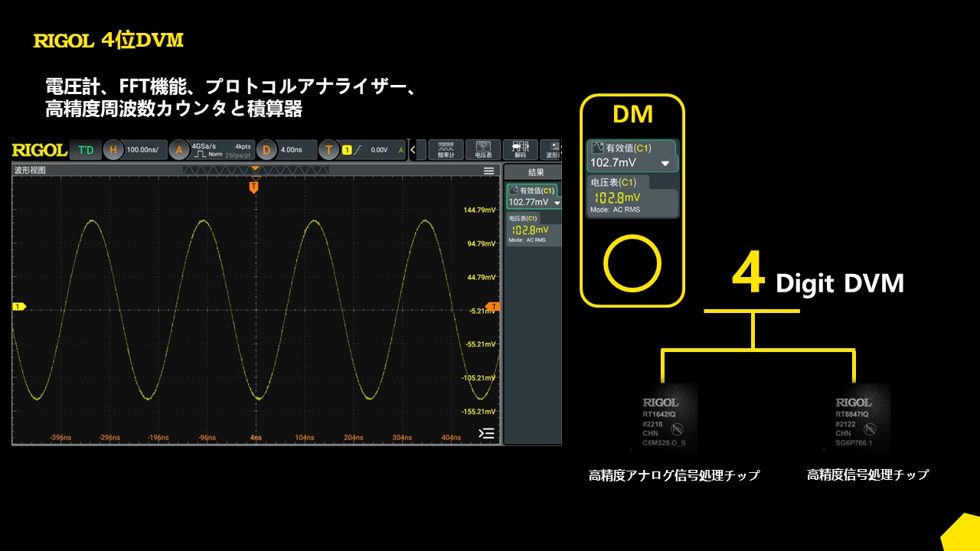Screen dimensions: 980x551
Task: Open the bottom-right waveform list menu icon
Action: pos(486,434)
